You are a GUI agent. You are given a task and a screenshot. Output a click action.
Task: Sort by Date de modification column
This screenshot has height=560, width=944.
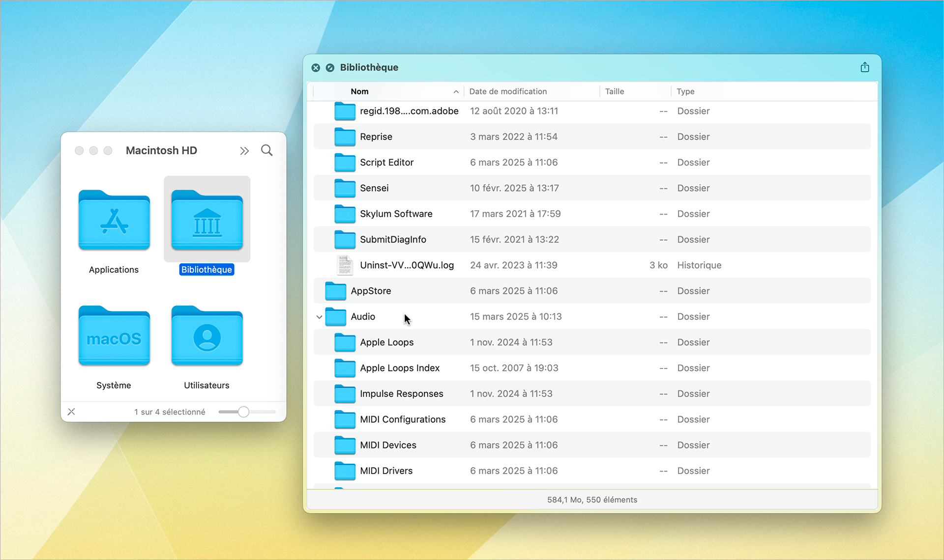508,91
